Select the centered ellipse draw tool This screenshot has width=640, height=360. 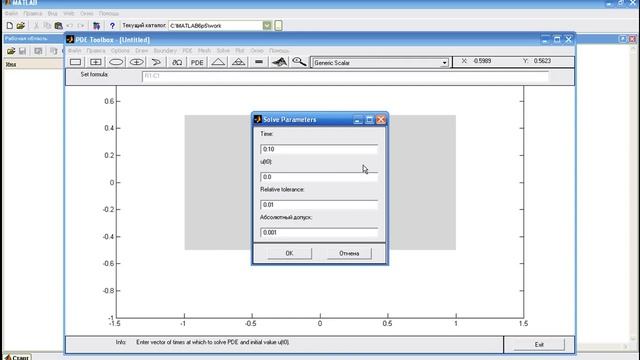point(137,62)
